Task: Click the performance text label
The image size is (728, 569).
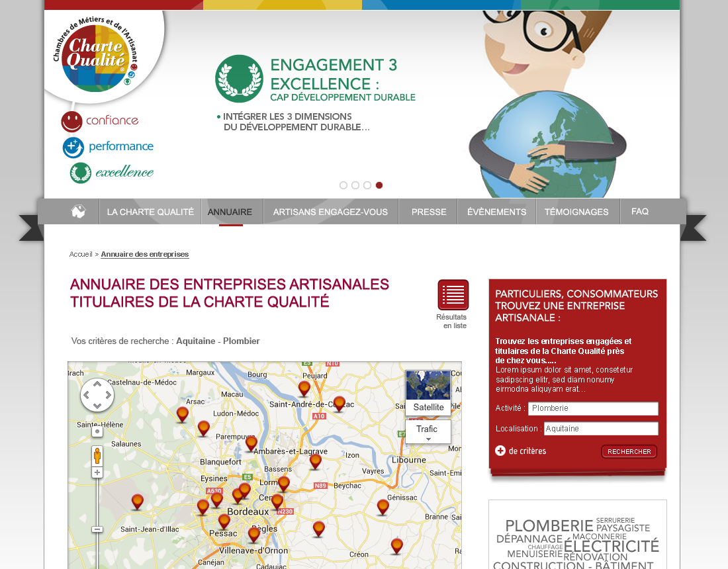Action: (120, 146)
